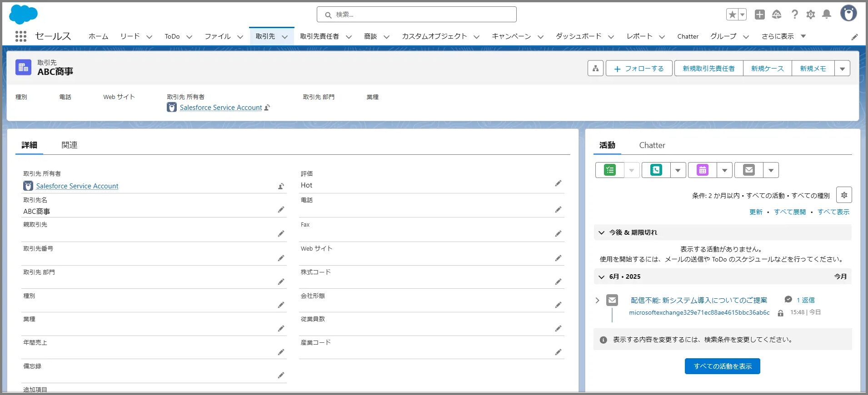Open the help question mark icon
Image resolution: width=868 pixels, height=395 pixels.
pyautogui.click(x=794, y=15)
